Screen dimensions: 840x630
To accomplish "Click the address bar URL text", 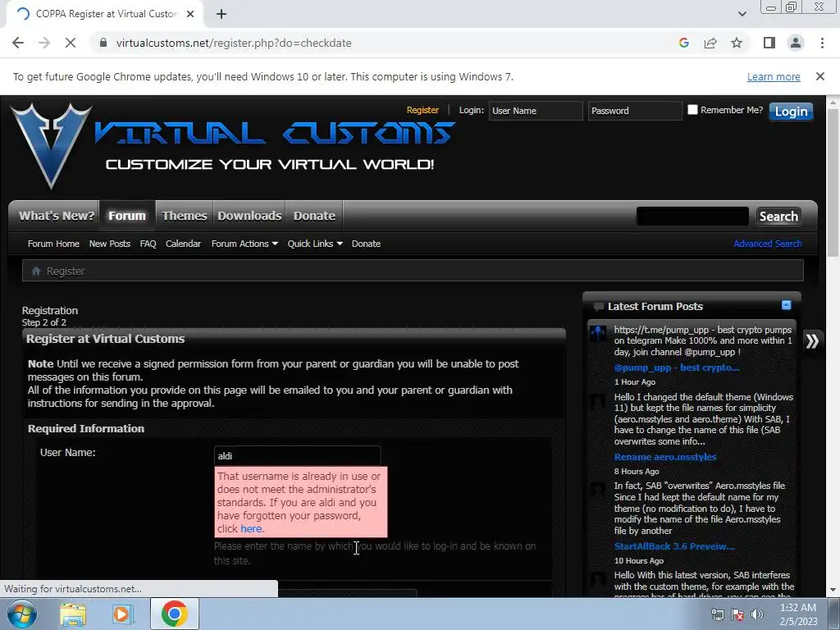I will click(234, 43).
